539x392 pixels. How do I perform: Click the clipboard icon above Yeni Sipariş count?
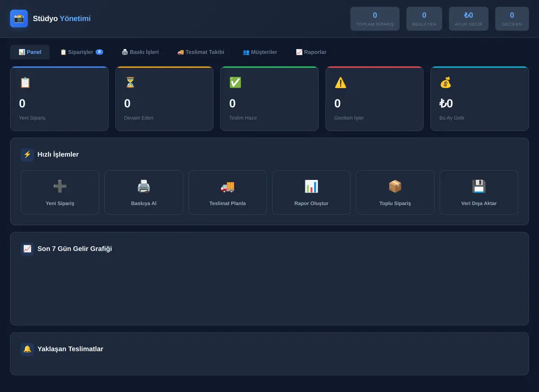(x=25, y=83)
